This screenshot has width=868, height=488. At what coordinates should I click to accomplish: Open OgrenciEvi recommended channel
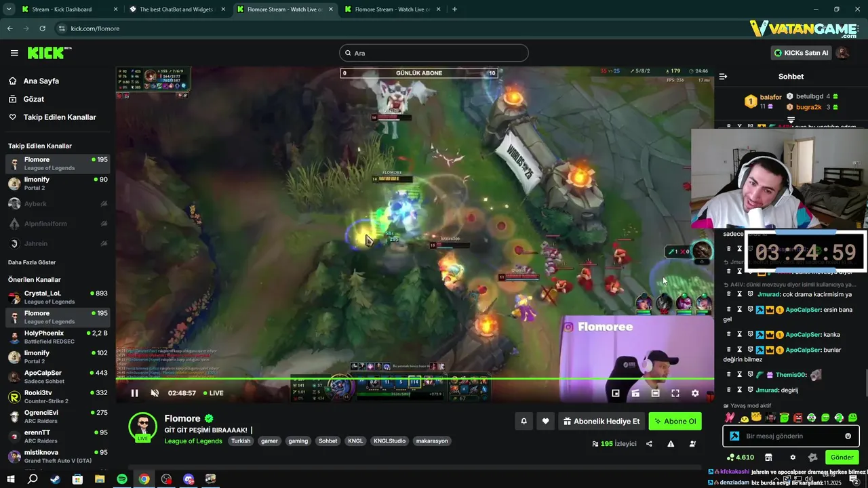(x=58, y=417)
